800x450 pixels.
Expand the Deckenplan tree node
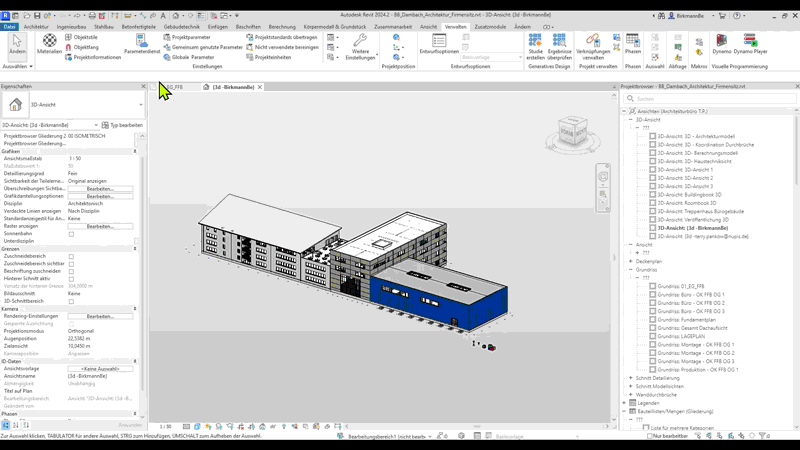(x=631, y=261)
